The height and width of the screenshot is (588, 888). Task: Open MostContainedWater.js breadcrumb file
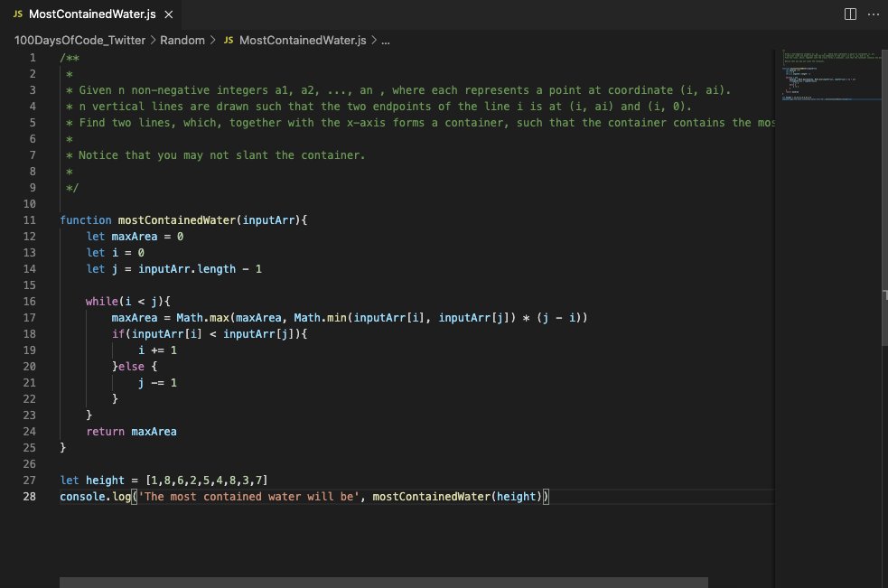point(303,41)
